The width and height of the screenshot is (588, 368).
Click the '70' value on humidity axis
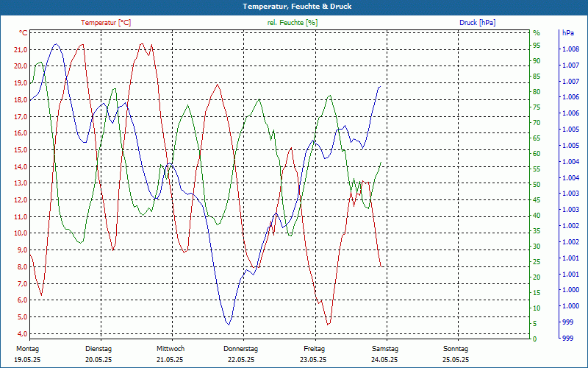(537, 122)
